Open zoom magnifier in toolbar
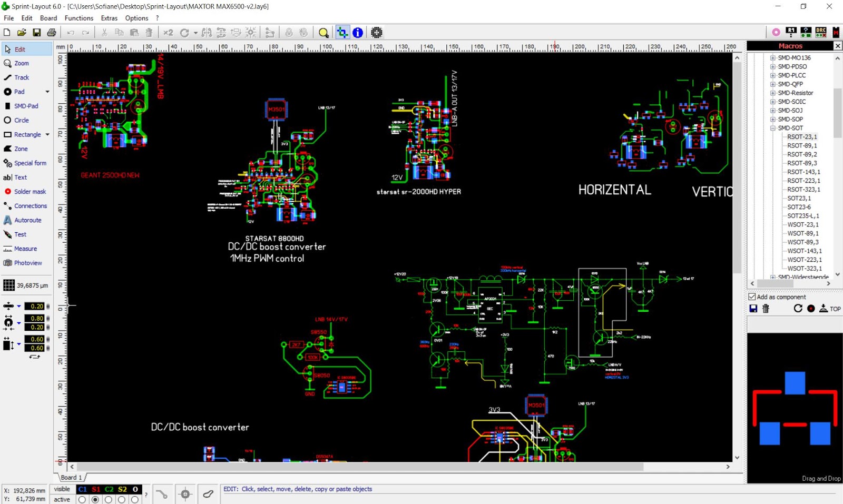This screenshot has width=843, height=504. (324, 33)
